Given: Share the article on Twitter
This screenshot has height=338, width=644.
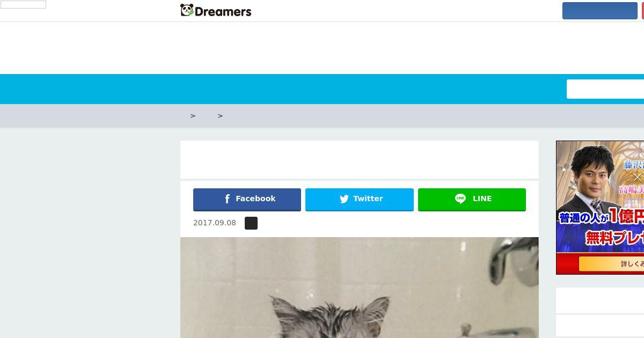Looking at the screenshot, I should point(360,200).
